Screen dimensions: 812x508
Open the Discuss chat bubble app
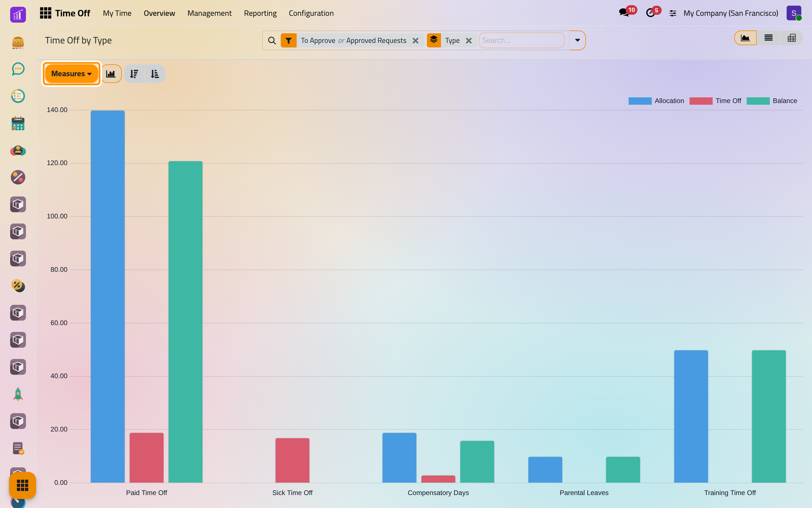pyautogui.click(x=18, y=69)
